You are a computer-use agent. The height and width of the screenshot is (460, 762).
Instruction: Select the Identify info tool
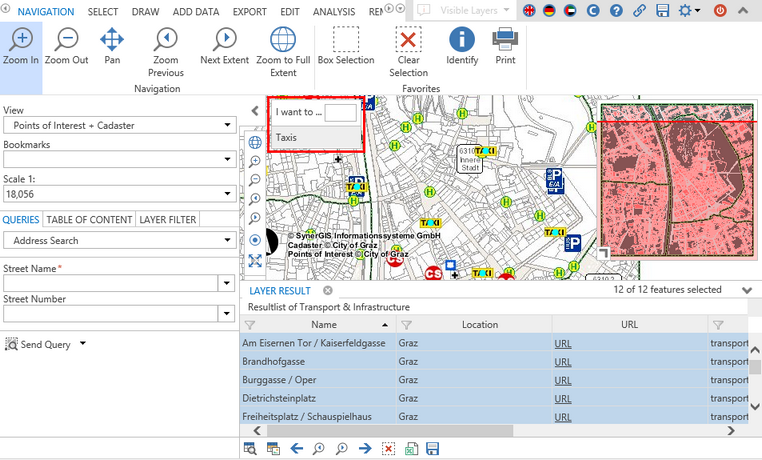coord(462,46)
